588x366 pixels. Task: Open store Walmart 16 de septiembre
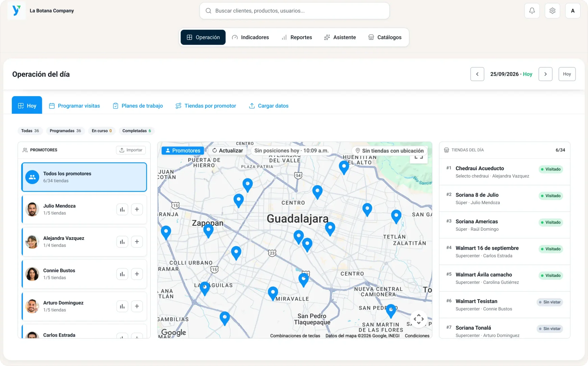point(505,252)
